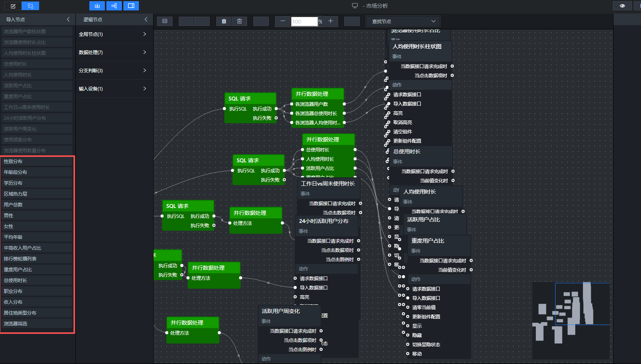Click the fit-to-view icon in canvas toolbar

coord(165,21)
